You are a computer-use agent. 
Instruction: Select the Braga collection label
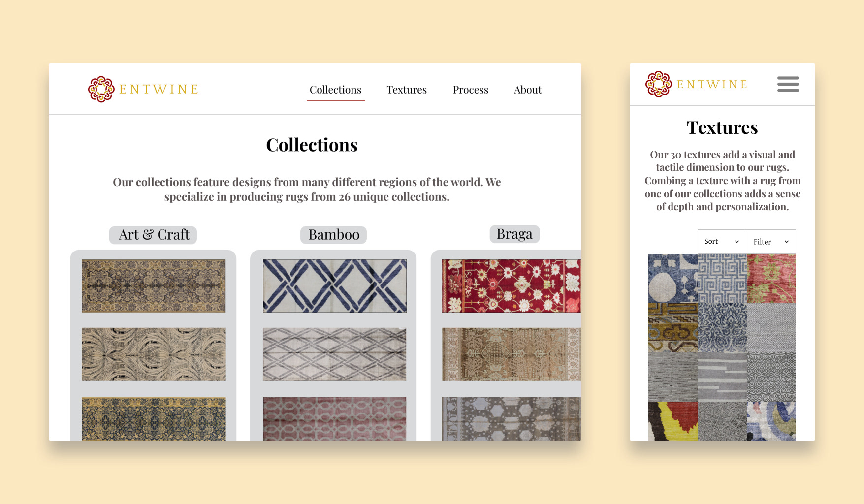(514, 234)
